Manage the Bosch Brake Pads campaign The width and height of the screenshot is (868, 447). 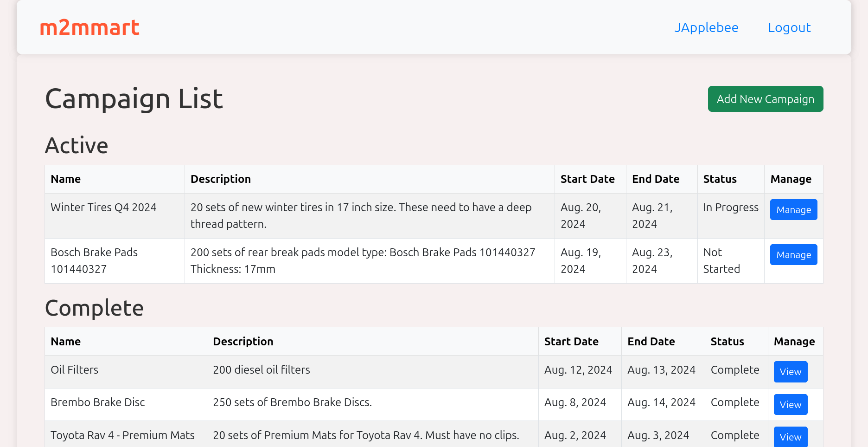[x=793, y=254]
